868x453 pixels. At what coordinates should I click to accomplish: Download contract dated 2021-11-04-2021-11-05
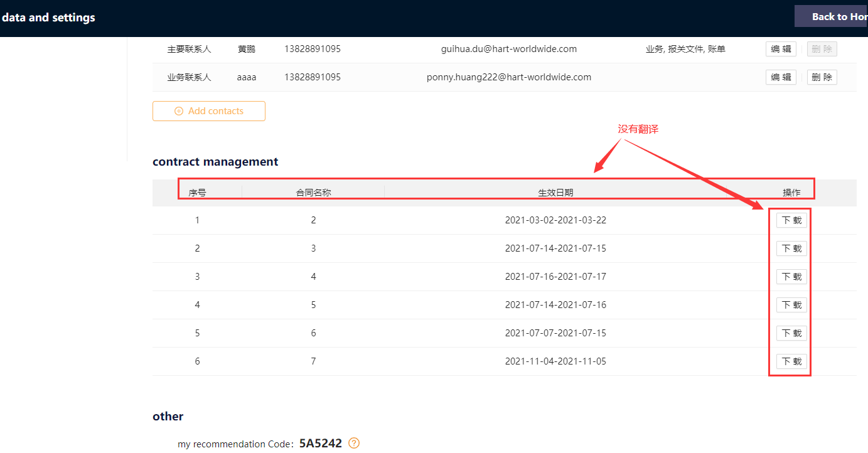(x=791, y=361)
